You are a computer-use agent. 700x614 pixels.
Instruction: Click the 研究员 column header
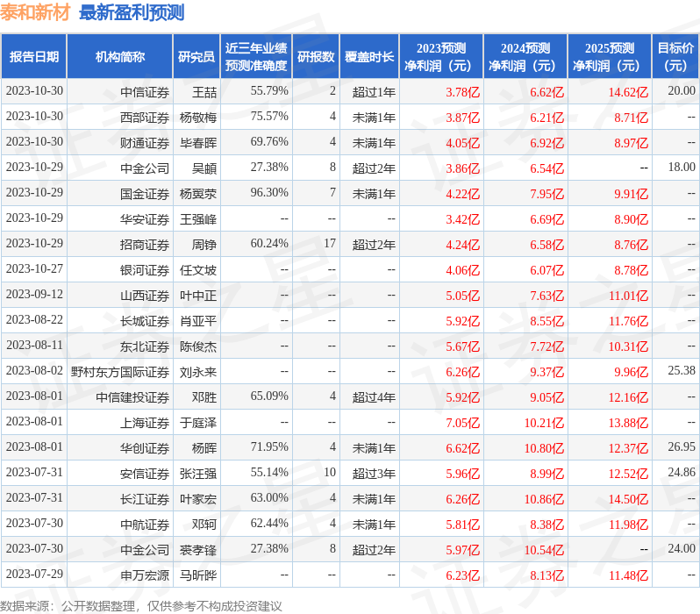tap(196, 57)
